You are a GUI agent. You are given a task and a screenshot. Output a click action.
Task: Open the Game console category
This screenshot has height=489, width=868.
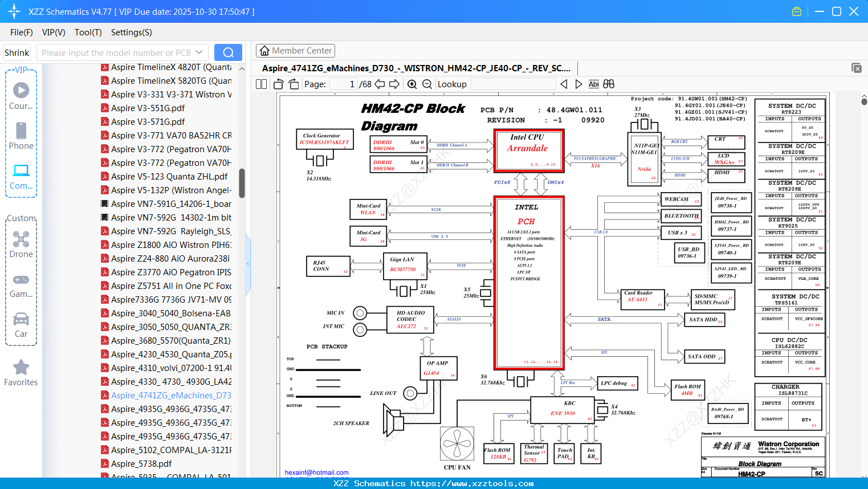click(21, 286)
